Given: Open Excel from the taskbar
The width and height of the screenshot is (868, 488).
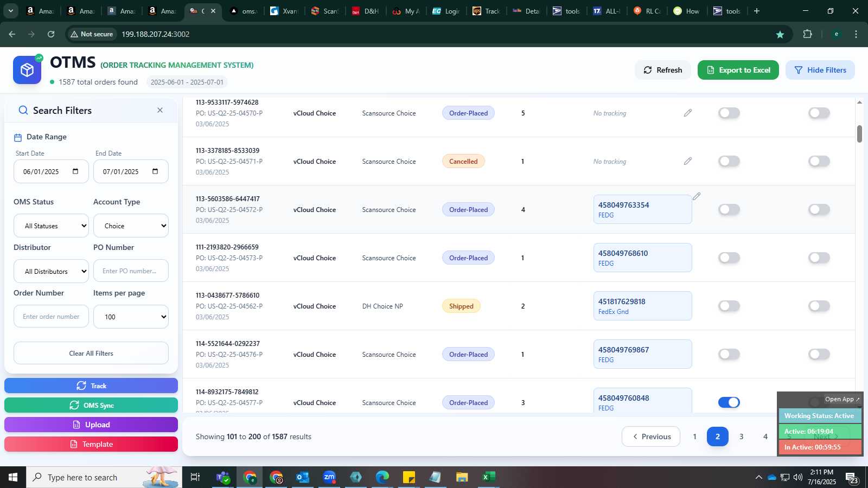Looking at the screenshot, I should pyautogui.click(x=488, y=477).
